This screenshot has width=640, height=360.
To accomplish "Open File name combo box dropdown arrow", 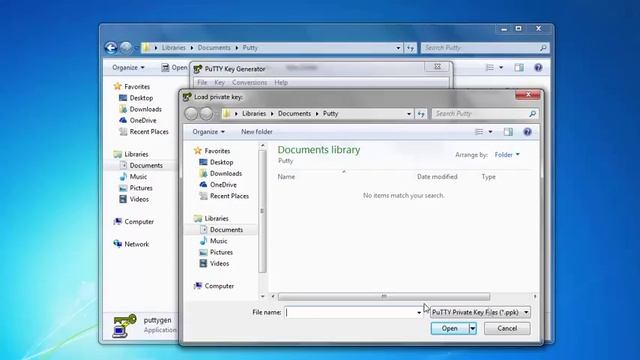I will (x=419, y=312).
